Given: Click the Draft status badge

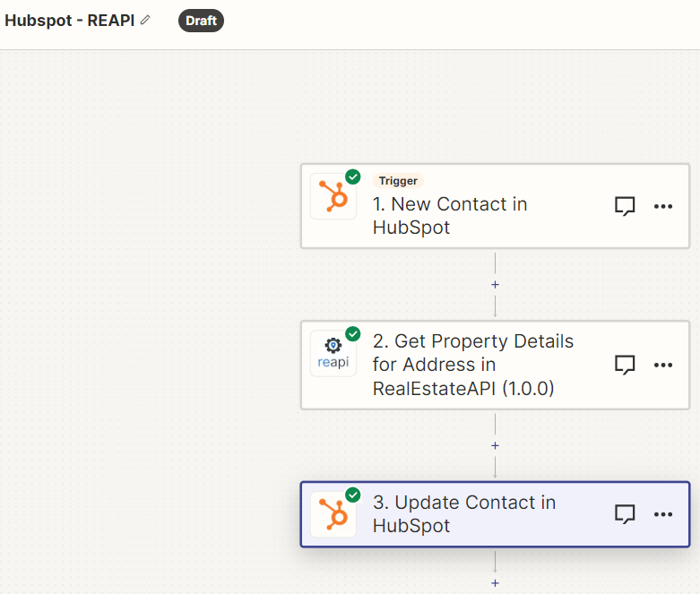Looking at the screenshot, I should (x=201, y=21).
